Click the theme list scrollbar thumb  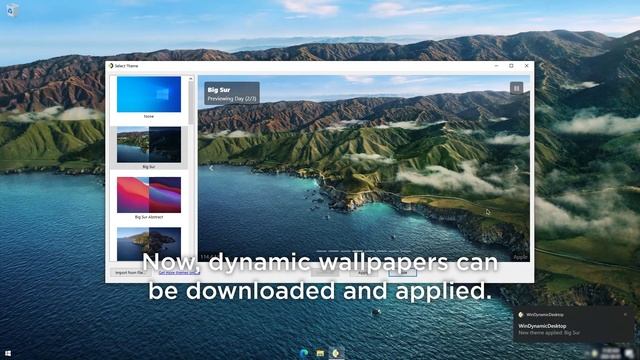pyautogui.click(x=191, y=102)
